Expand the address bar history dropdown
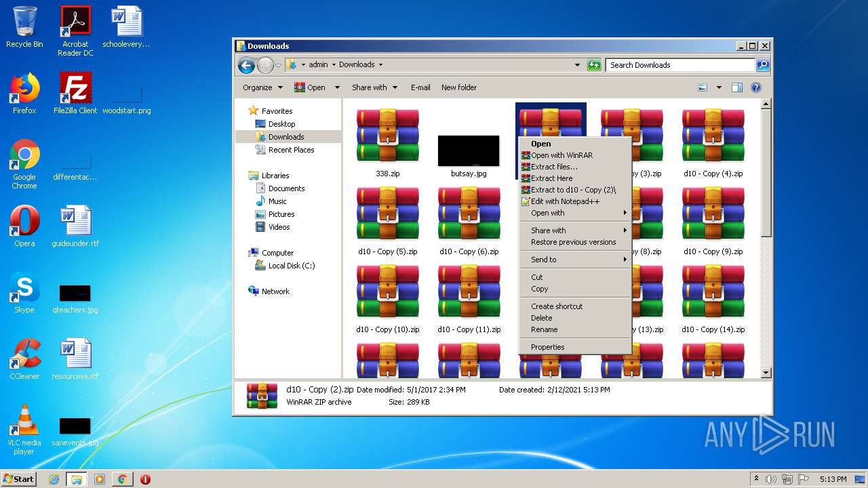868x488 pixels. (577, 65)
